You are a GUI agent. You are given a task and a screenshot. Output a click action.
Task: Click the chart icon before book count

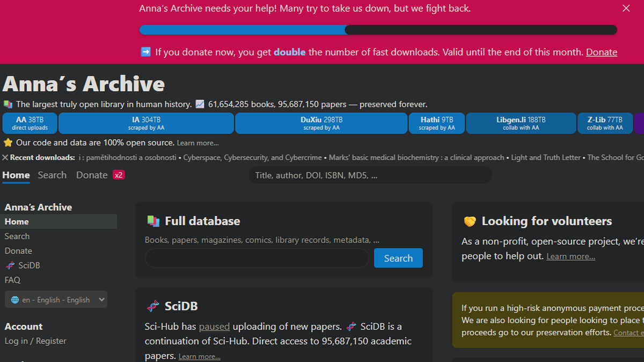click(x=200, y=104)
